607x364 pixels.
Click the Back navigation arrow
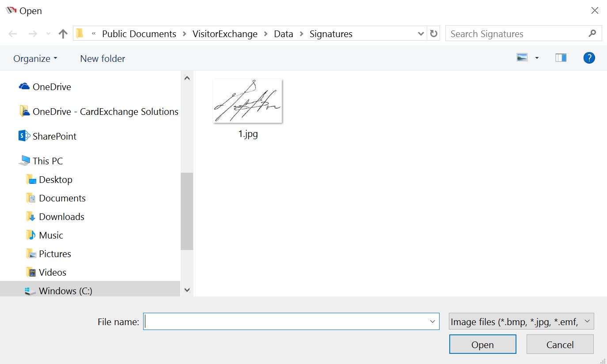[x=13, y=34]
